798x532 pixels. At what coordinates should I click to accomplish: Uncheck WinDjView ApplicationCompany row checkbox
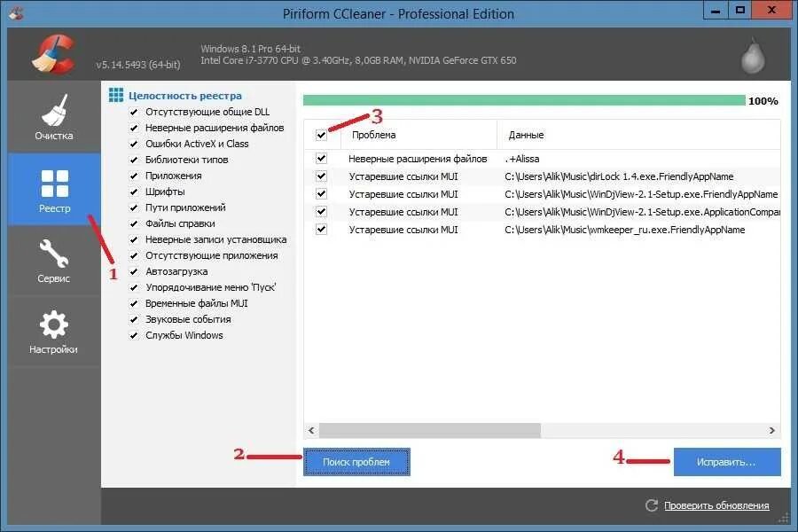[321, 211]
